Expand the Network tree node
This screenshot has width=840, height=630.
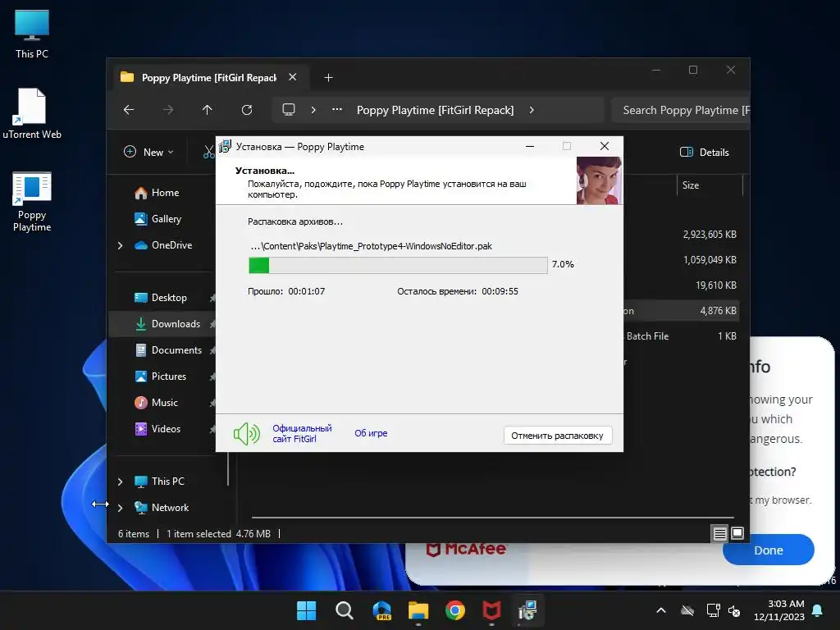120,508
